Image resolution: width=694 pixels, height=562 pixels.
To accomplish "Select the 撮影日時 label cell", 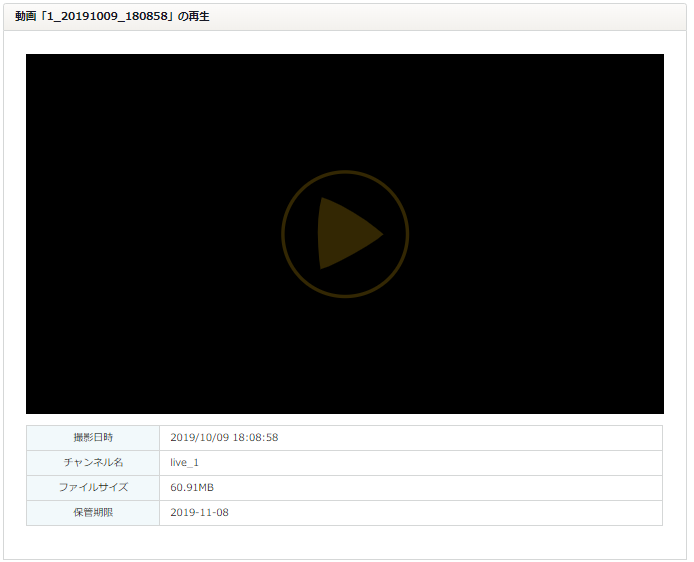I will point(93,438).
